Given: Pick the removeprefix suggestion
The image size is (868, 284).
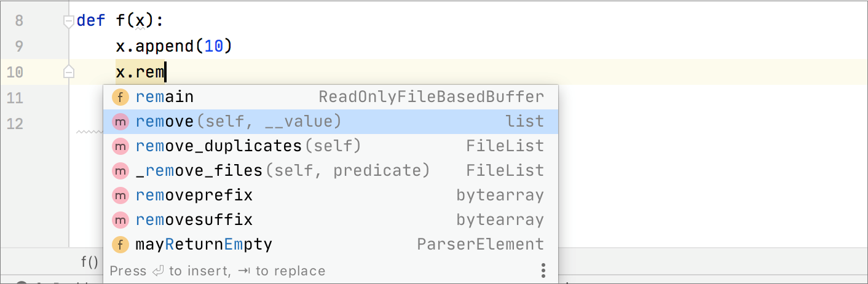Looking at the screenshot, I should (x=194, y=195).
